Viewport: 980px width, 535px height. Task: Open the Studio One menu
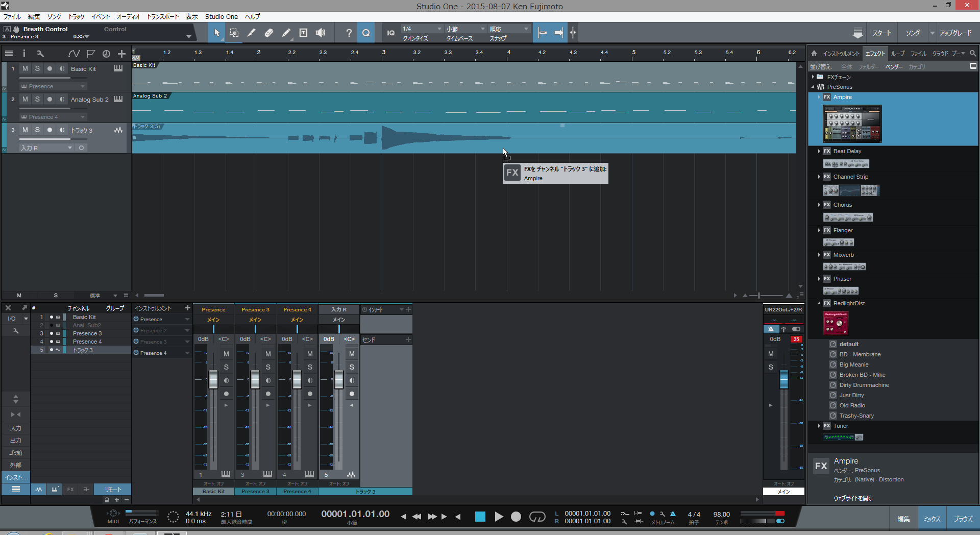[x=222, y=17]
